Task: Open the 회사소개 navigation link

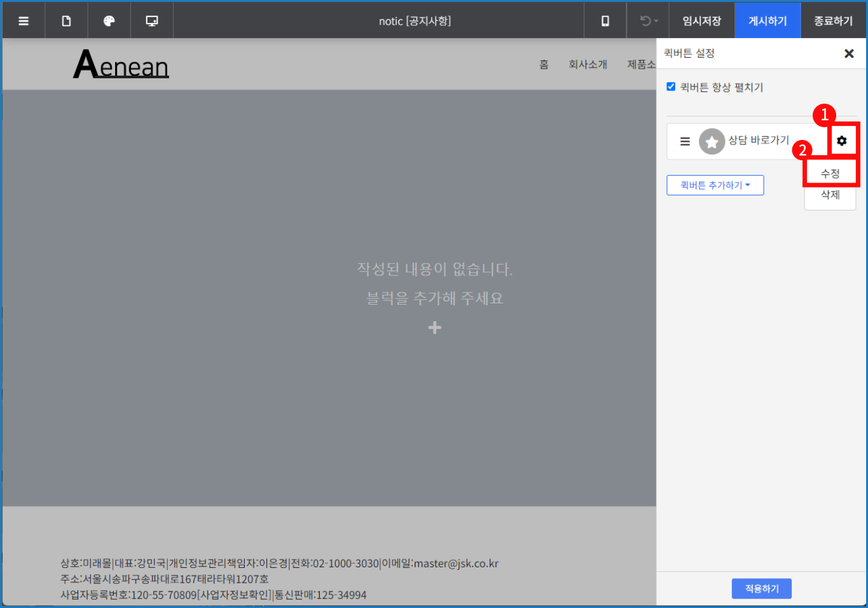Action: point(588,64)
